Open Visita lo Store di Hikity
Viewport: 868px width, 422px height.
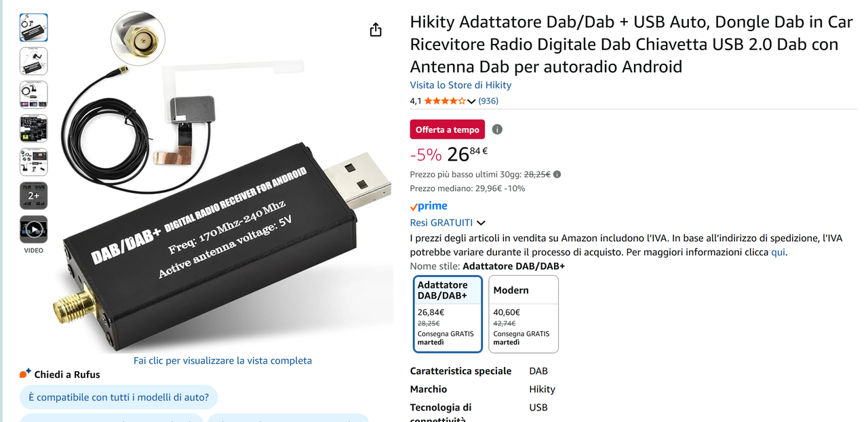tap(460, 85)
